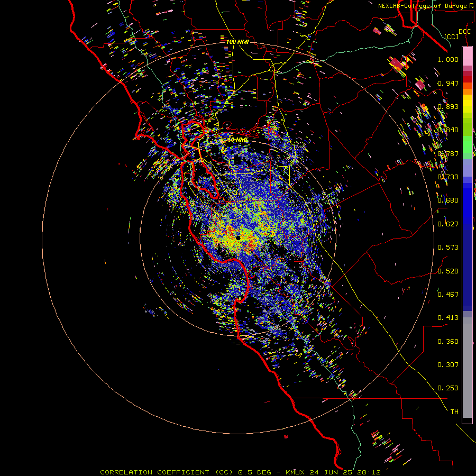Select the 0.840 legend value
476x476 pixels.
[448, 130]
